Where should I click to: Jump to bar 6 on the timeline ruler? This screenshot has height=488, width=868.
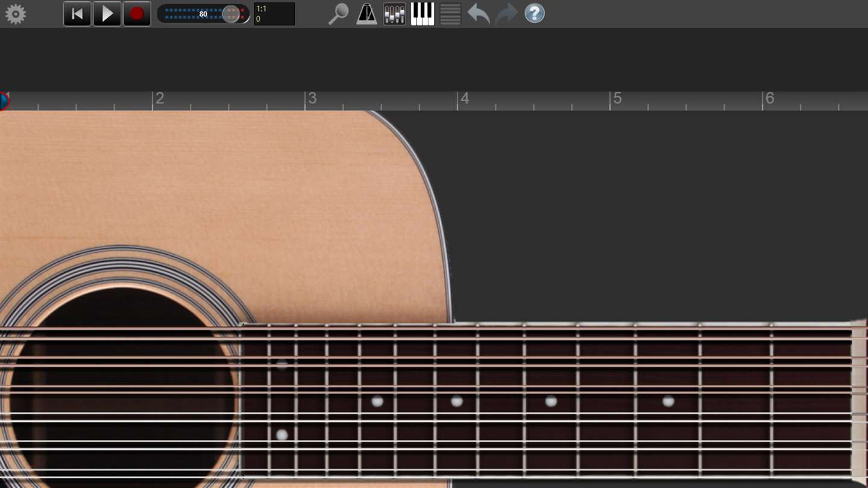(x=769, y=99)
